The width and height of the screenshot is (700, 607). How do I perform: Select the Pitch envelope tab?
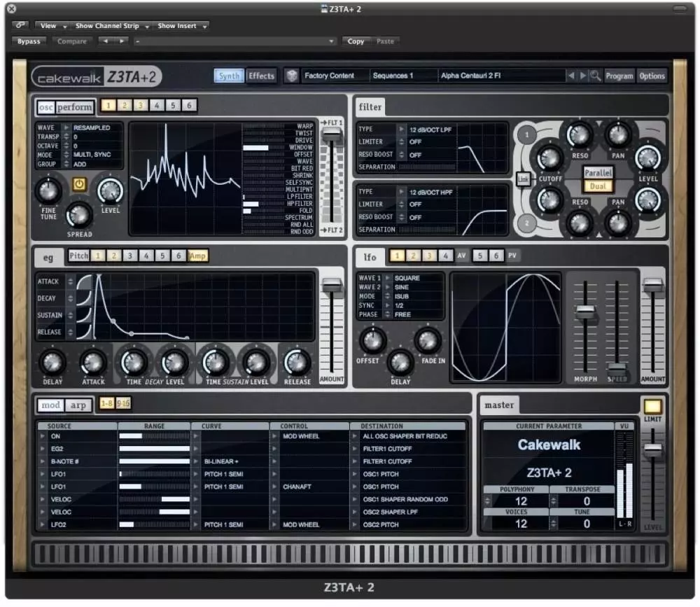click(78, 256)
